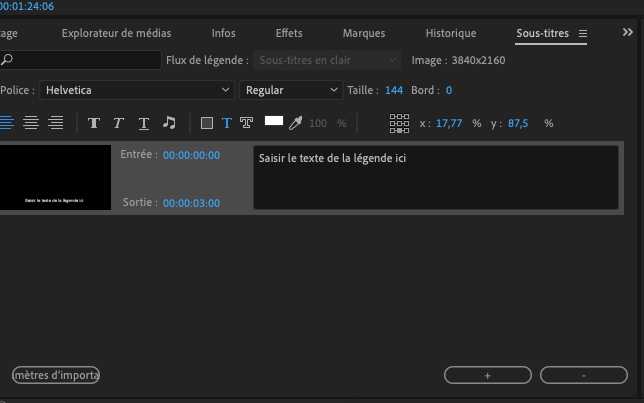Click the caption search field

tap(80, 60)
